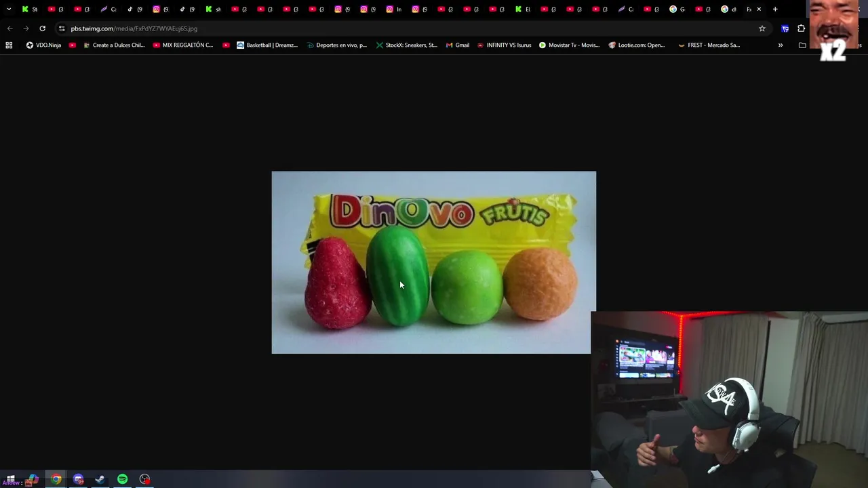Screen dimensions: 868x488
Task: Open VDO.Ninja bookmark
Action: 43,45
